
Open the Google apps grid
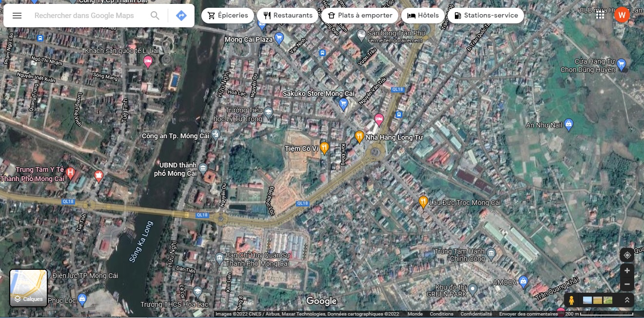point(600,15)
